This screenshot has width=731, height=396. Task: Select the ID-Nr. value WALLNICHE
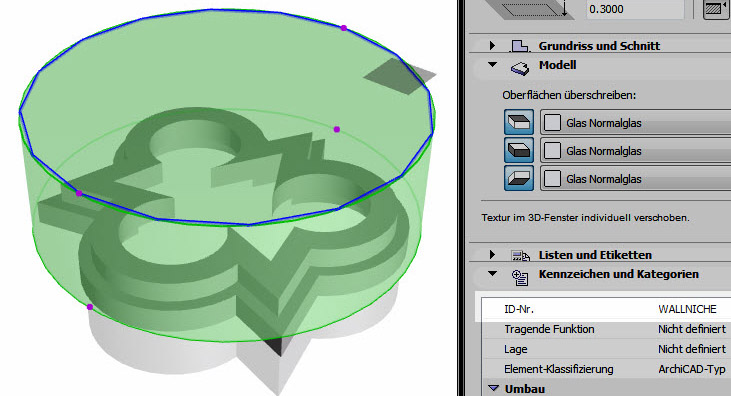pos(687,309)
